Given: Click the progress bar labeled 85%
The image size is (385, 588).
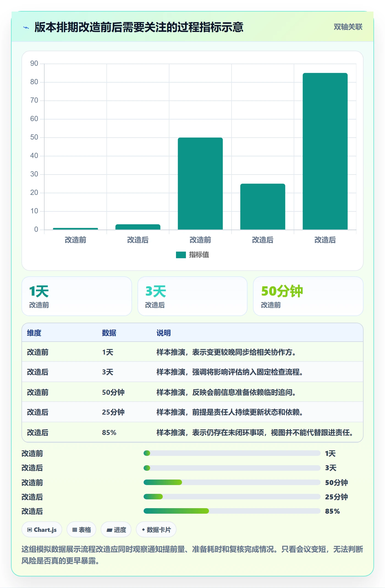Looking at the screenshot, I should tap(232, 511).
